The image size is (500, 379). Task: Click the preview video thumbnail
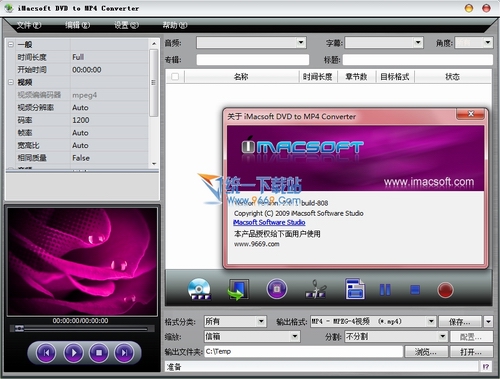[82, 261]
